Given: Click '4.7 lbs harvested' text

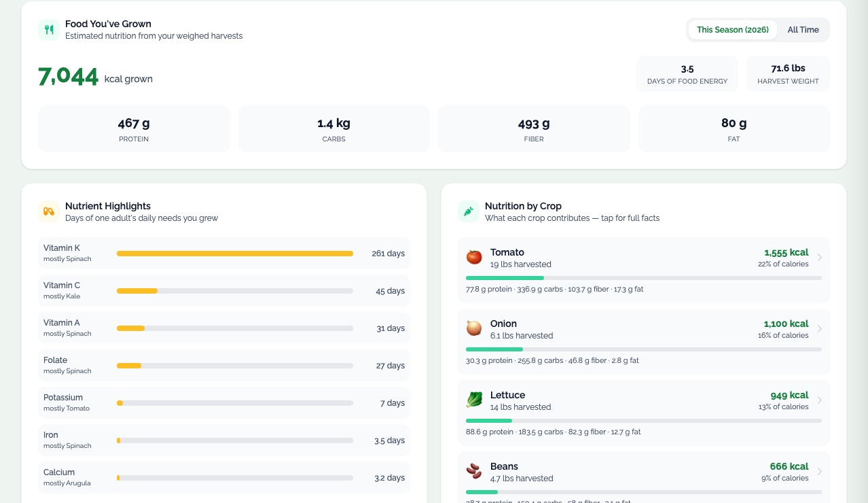Looking at the screenshot, I should pyautogui.click(x=522, y=479).
